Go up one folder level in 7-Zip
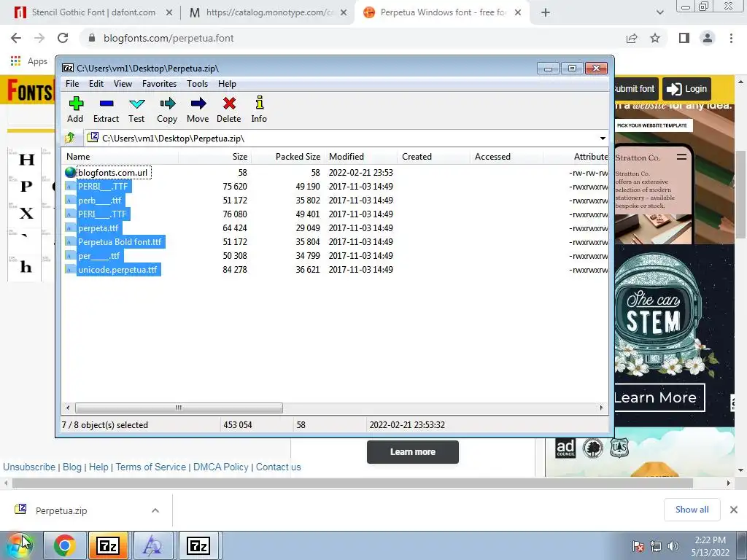The image size is (747, 560). click(70, 138)
